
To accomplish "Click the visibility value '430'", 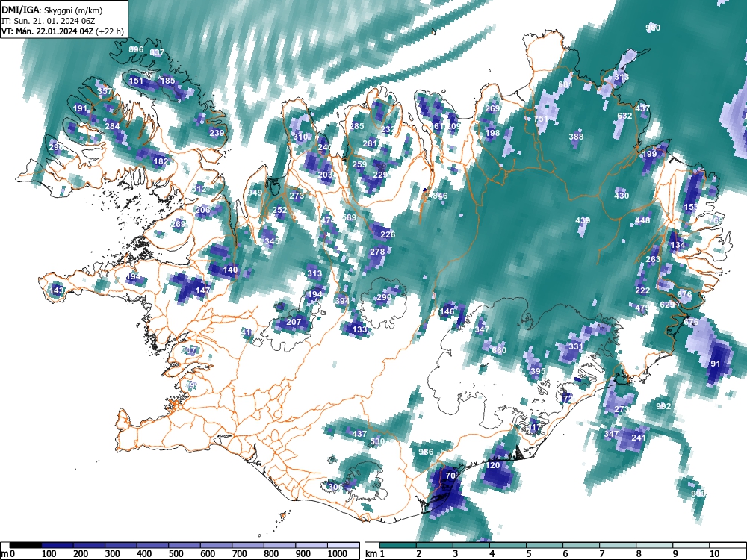I will 622,195.
